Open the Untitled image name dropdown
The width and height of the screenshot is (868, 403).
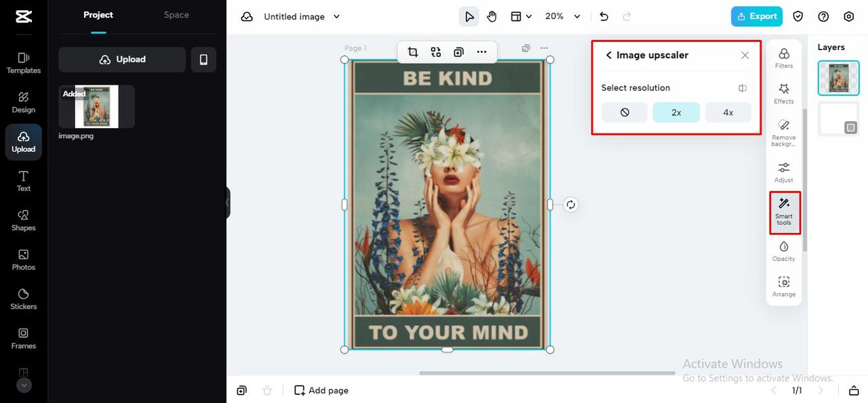302,16
